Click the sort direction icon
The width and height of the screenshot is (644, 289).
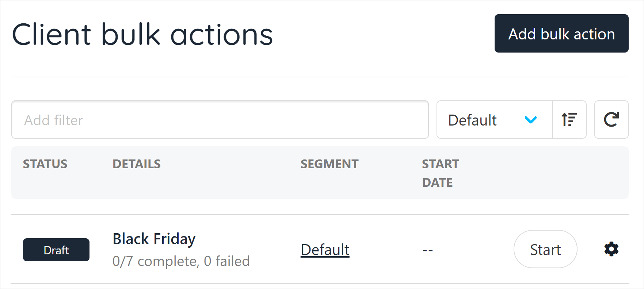pyautogui.click(x=569, y=119)
